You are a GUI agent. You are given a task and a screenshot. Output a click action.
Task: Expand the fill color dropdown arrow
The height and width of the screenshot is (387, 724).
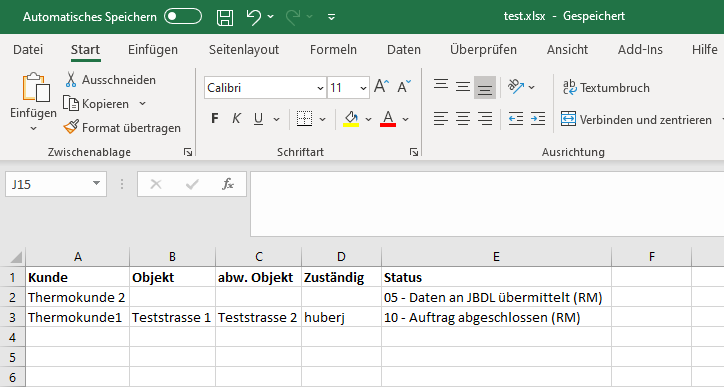[368, 119]
